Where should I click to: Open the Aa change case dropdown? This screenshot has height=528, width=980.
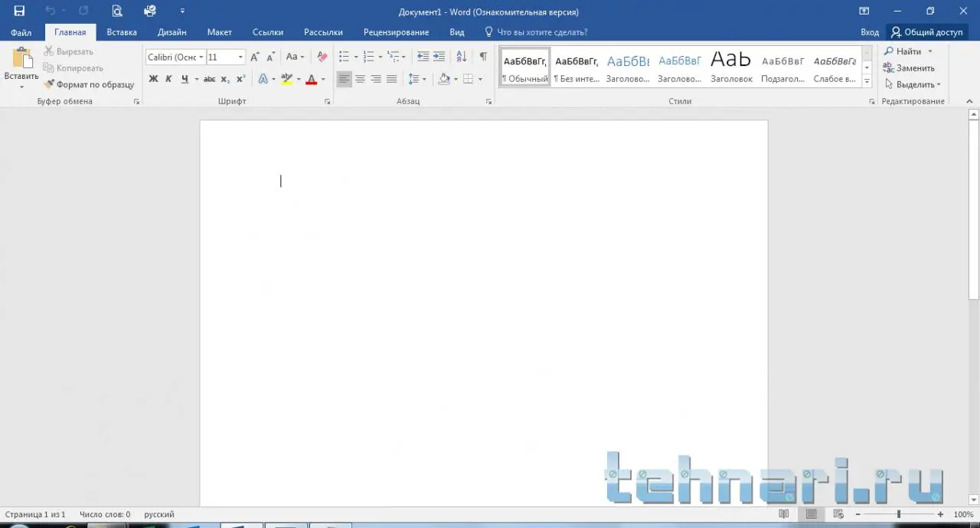(x=295, y=57)
